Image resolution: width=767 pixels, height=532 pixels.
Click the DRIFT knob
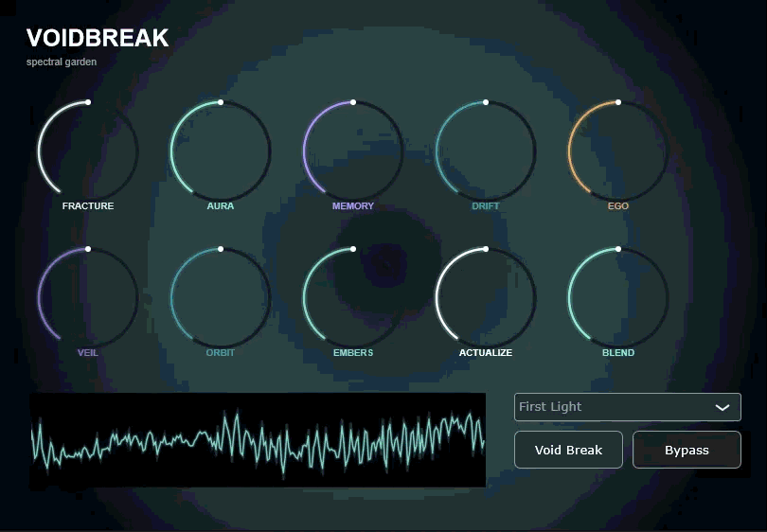pyautogui.click(x=486, y=151)
